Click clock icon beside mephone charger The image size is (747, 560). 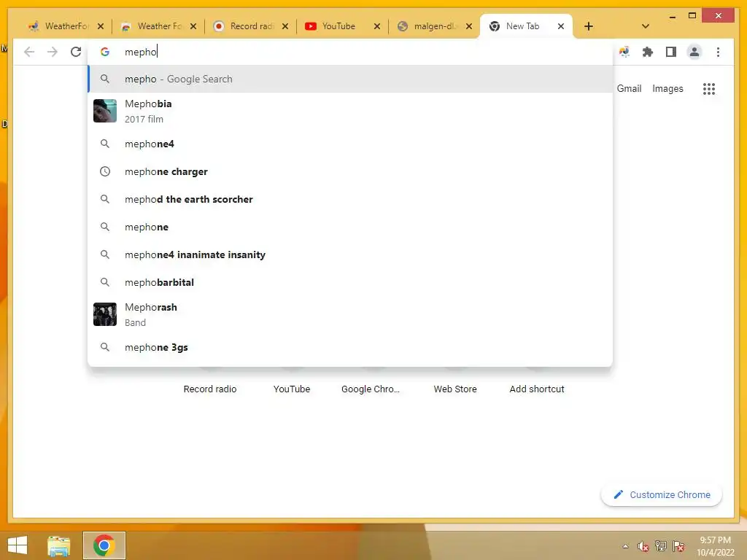105,171
